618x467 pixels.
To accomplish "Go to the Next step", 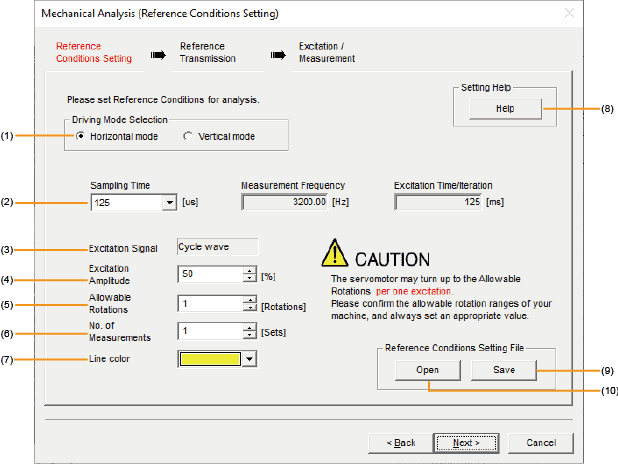I will (461, 442).
